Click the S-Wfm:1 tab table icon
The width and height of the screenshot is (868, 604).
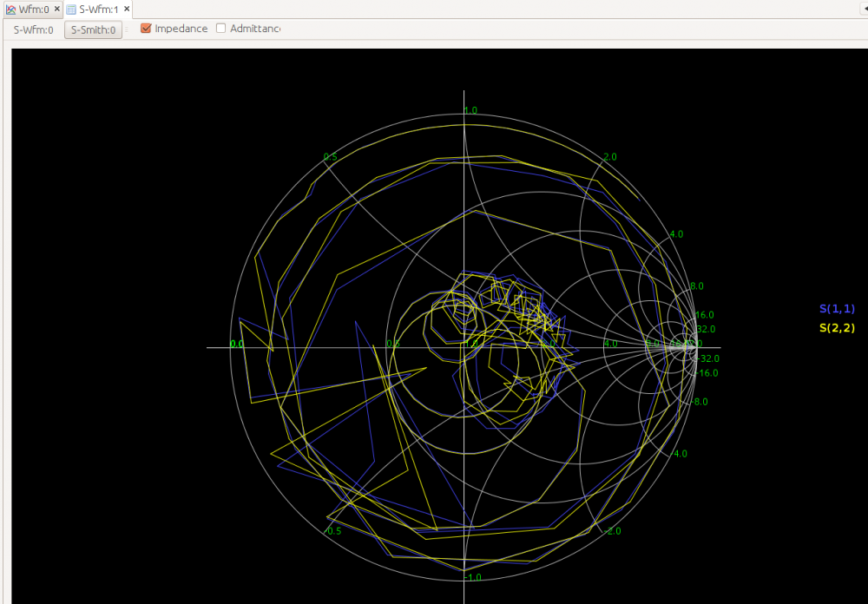pyautogui.click(x=71, y=10)
